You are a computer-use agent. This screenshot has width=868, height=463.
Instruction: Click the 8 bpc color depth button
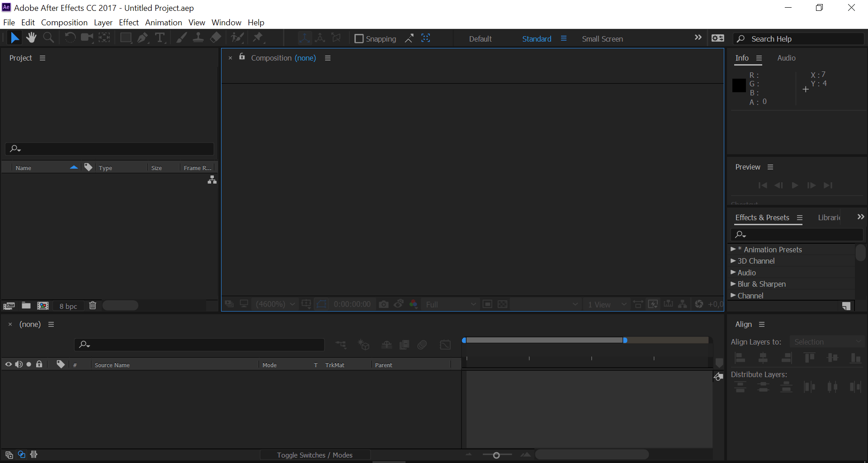coord(68,306)
